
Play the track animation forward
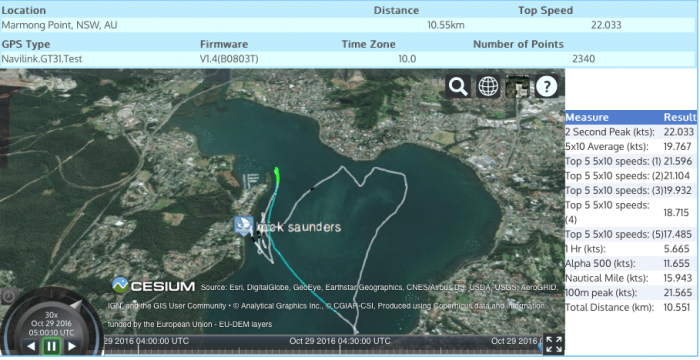(x=72, y=346)
